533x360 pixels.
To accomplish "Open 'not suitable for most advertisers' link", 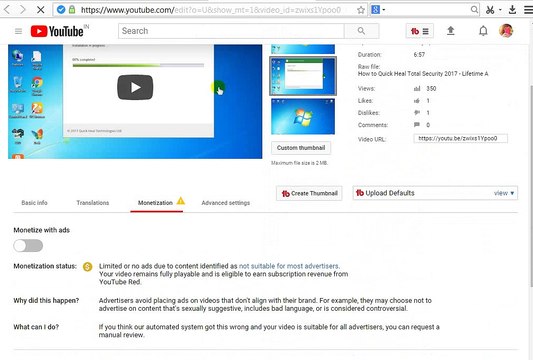I will click(289, 266).
